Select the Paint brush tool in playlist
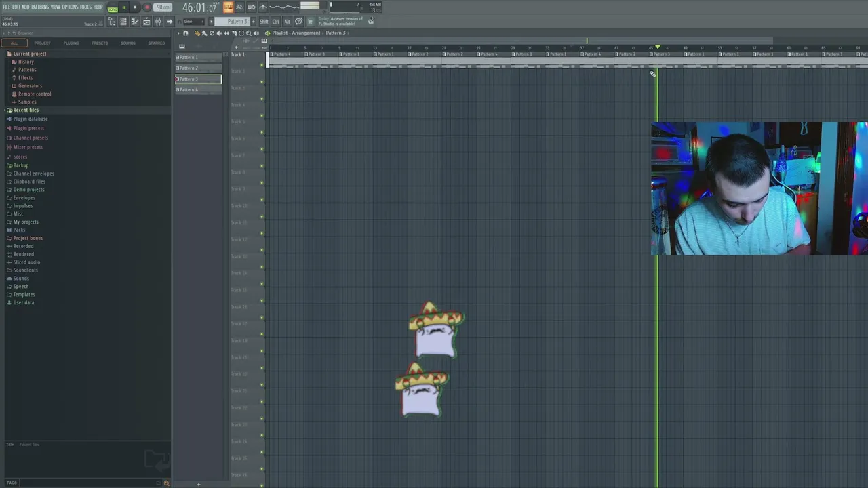Screen dimensions: 868x488 pyautogui.click(x=204, y=33)
